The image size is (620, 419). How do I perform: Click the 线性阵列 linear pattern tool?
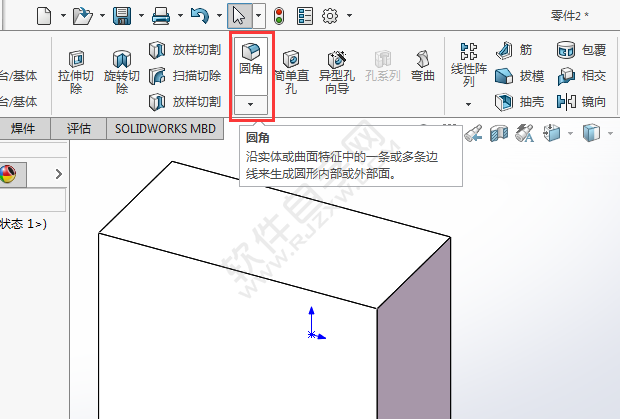coord(469,65)
